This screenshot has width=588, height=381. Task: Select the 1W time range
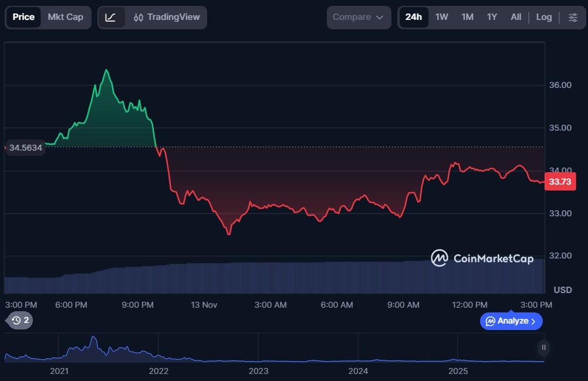(442, 18)
